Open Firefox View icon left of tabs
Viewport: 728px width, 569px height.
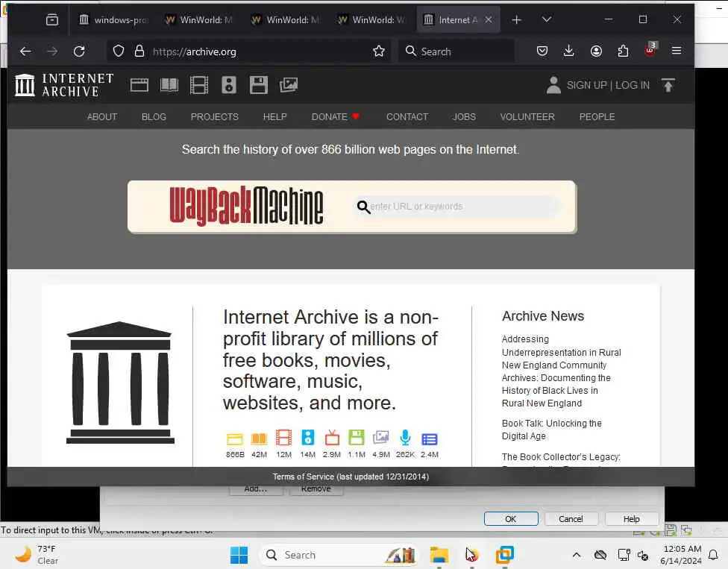(x=52, y=19)
